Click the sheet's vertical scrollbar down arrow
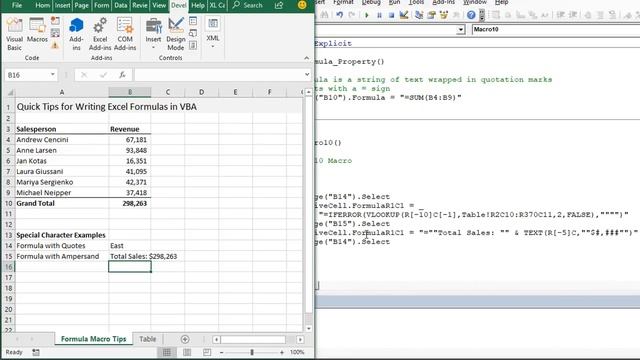Screen dimensions: 640x360 click(x=309, y=329)
